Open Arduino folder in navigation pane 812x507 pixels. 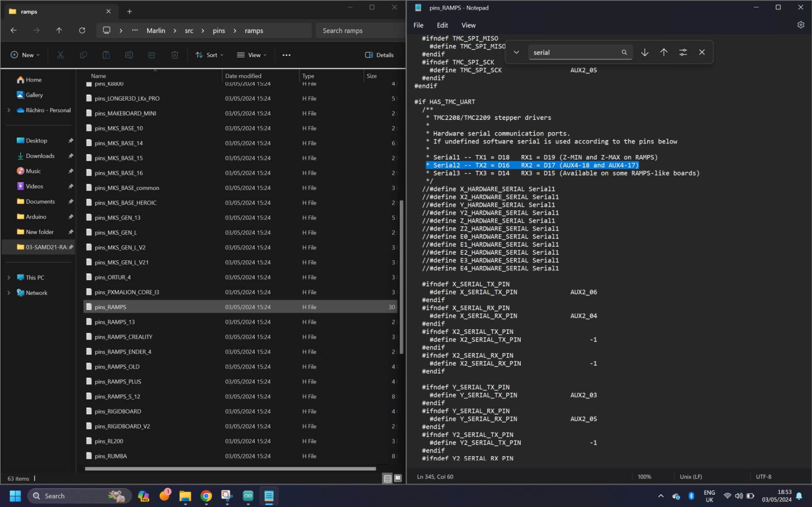36,216
